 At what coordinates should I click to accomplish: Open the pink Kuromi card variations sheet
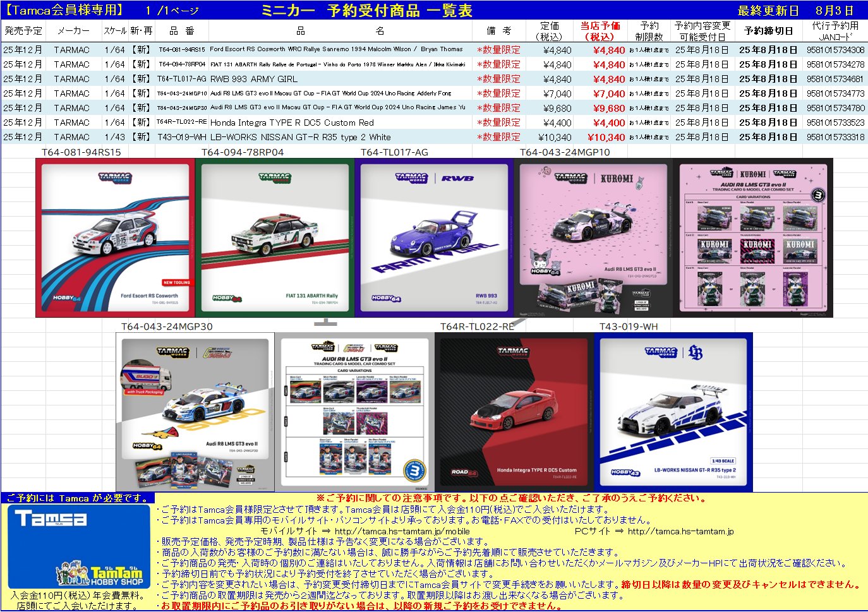[753, 237]
